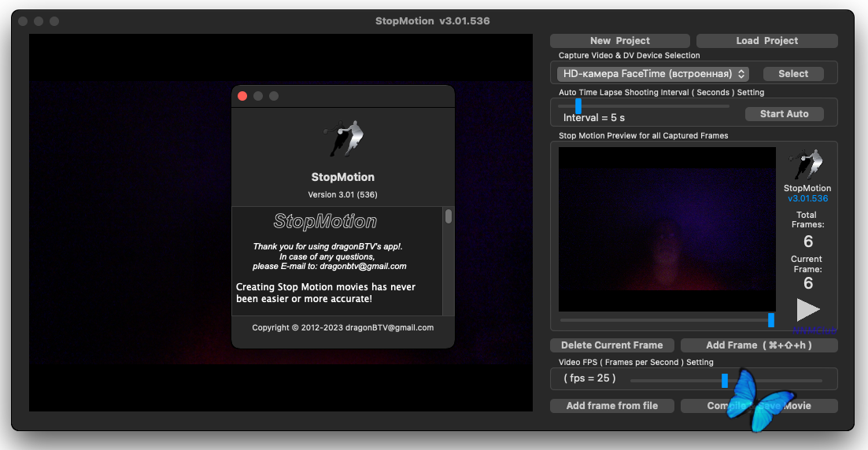This screenshot has width=868, height=450.
Task: Click the Copyright 2012-2023 text line
Action: pyautogui.click(x=342, y=328)
